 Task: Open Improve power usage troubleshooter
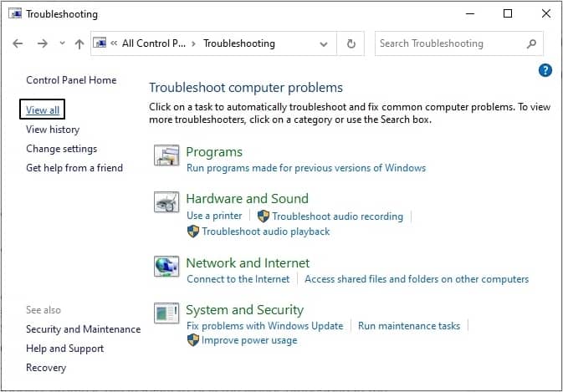point(249,340)
